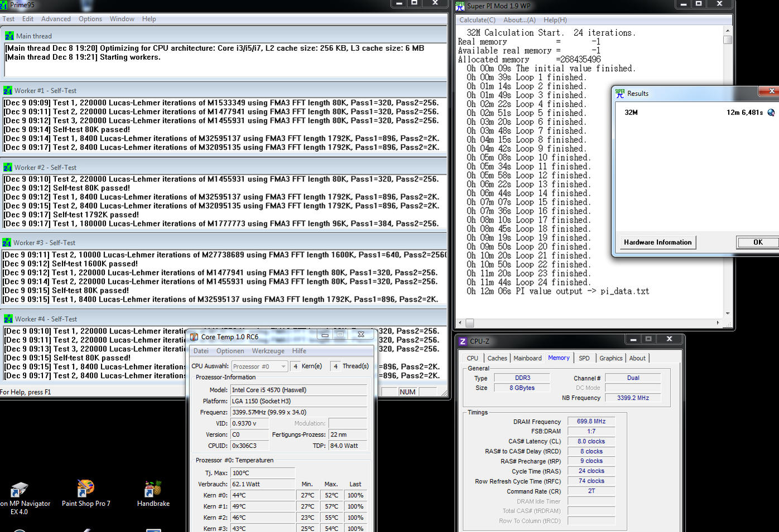This screenshot has height=532, width=779.
Task: Click the DRAM Frequency value 699.8 MHz
Action: tap(591, 422)
